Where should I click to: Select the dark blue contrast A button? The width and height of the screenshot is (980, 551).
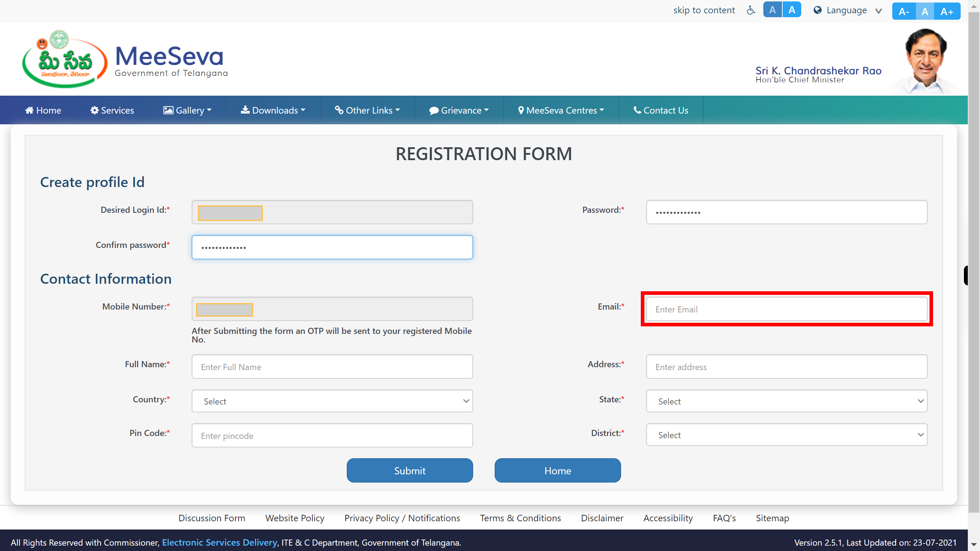(x=772, y=10)
